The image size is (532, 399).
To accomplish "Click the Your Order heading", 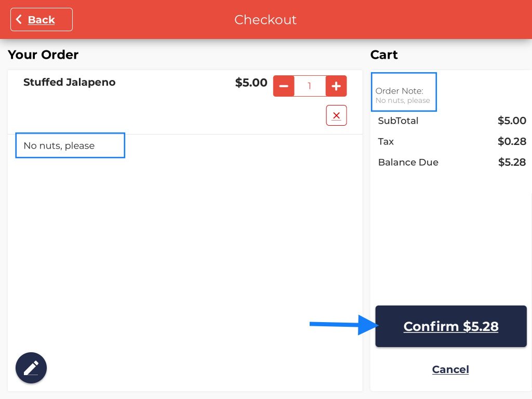I will (x=43, y=55).
